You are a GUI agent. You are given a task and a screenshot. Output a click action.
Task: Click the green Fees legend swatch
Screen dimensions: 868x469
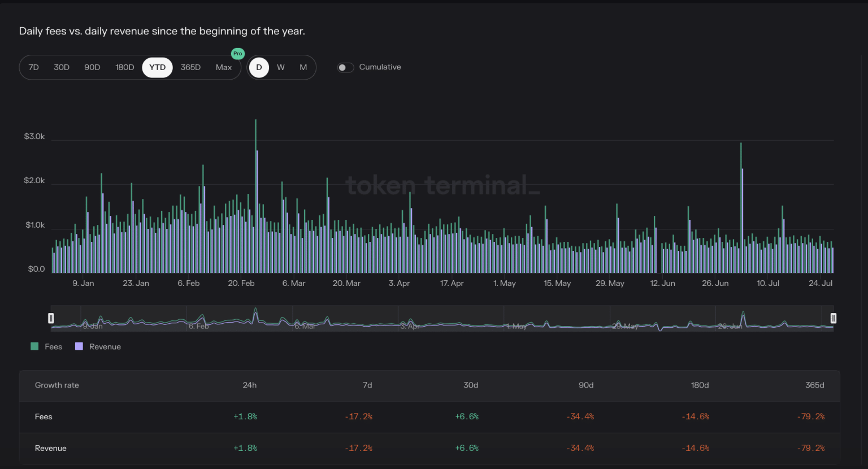[x=34, y=346]
